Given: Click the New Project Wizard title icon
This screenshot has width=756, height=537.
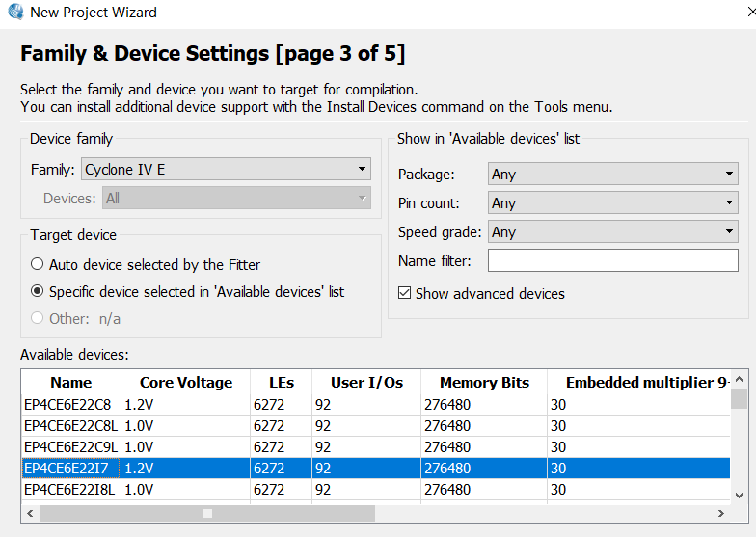Looking at the screenshot, I should [13, 13].
